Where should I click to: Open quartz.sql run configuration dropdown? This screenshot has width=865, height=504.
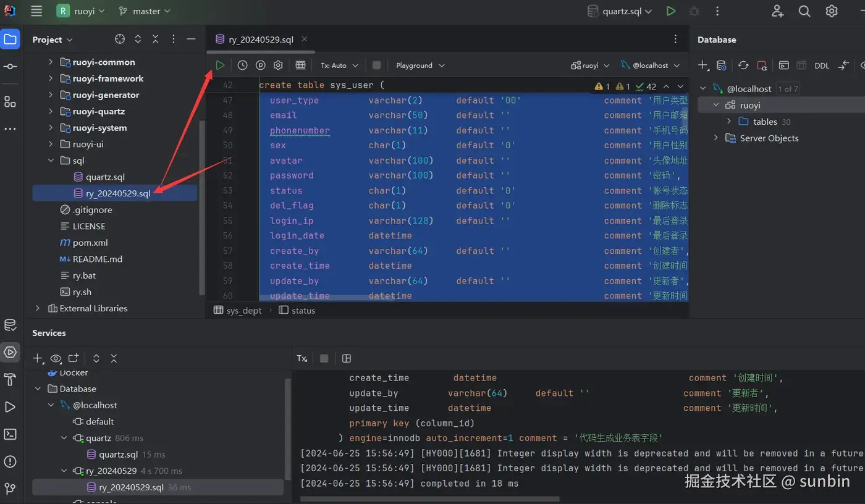[620, 11]
